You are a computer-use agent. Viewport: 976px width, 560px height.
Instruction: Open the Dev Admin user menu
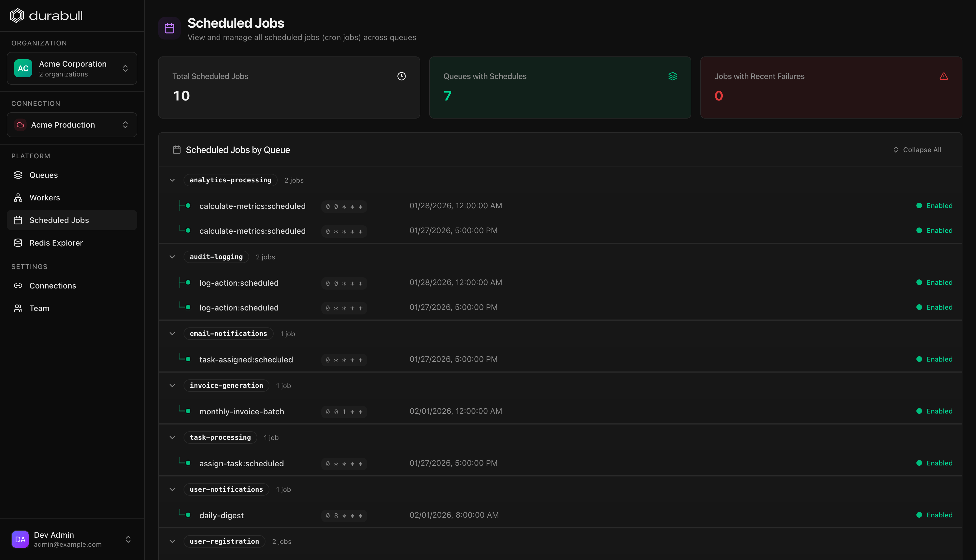coord(72,539)
